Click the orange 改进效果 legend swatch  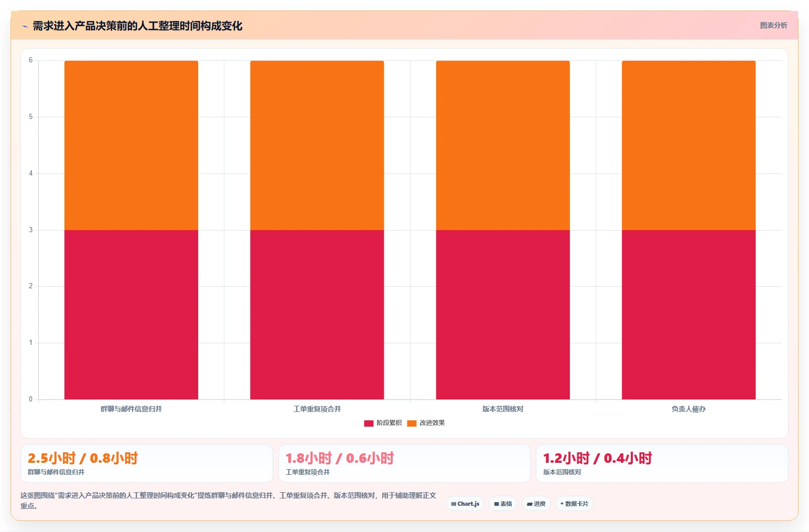click(x=412, y=423)
